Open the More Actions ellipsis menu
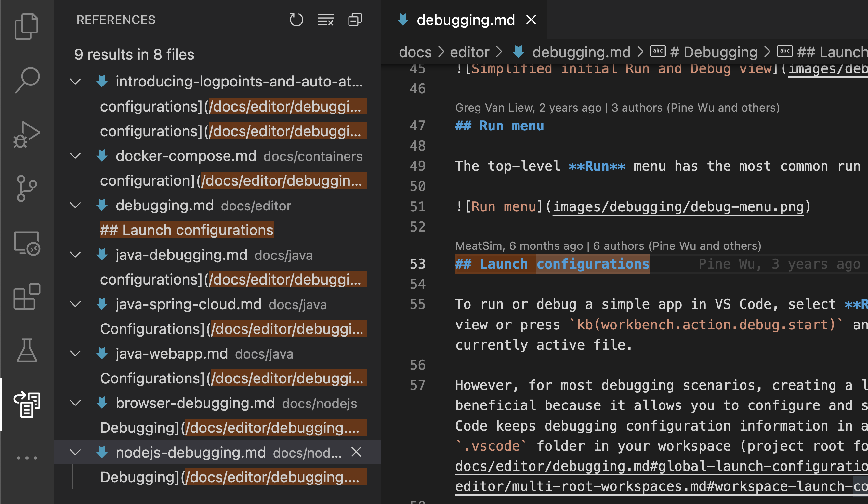The image size is (868, 504). tap(27, 458)
